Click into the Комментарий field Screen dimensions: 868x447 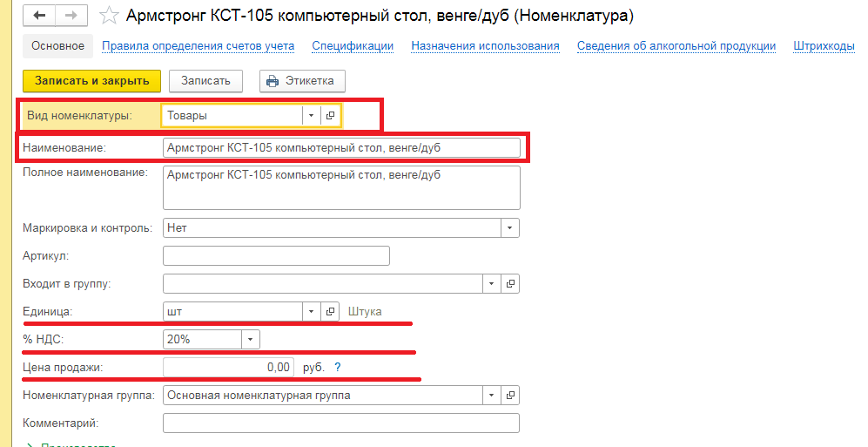(x=341, y=423)
